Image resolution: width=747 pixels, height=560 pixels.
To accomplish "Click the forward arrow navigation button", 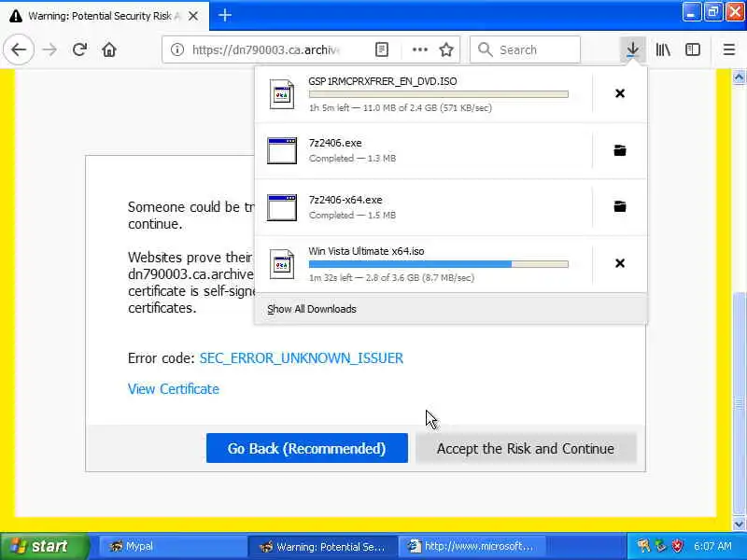I will point(49,49).
